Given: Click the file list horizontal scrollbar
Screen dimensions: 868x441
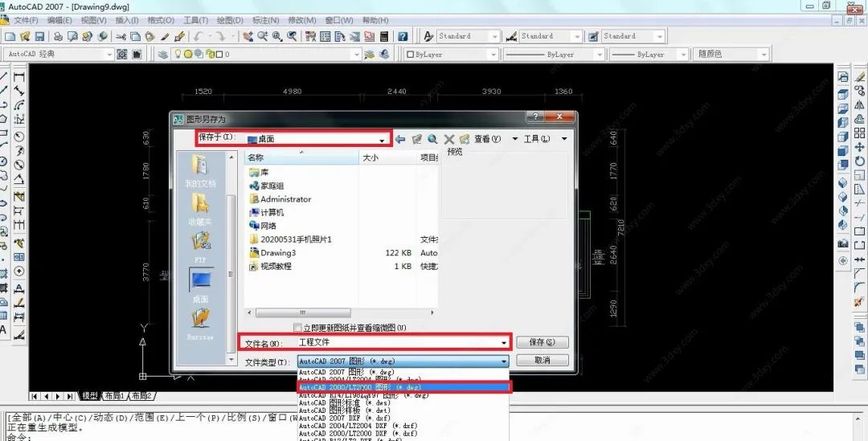Looking at the screenshot, I should tap(302, 312).
